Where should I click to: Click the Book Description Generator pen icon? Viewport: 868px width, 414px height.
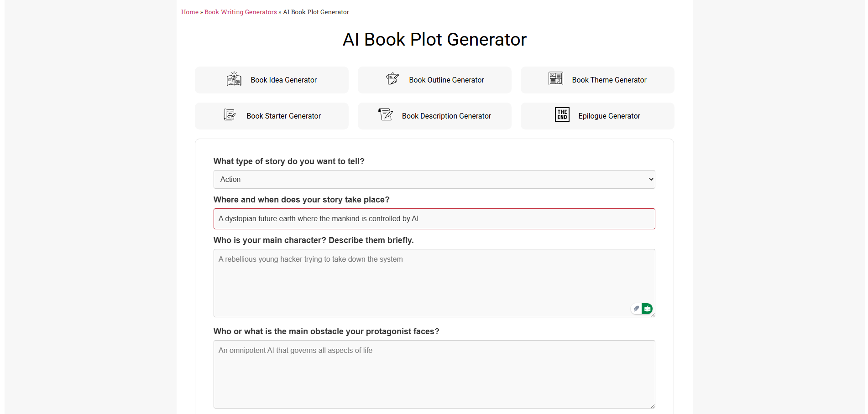pyautogui.click(x=386, y=114)
